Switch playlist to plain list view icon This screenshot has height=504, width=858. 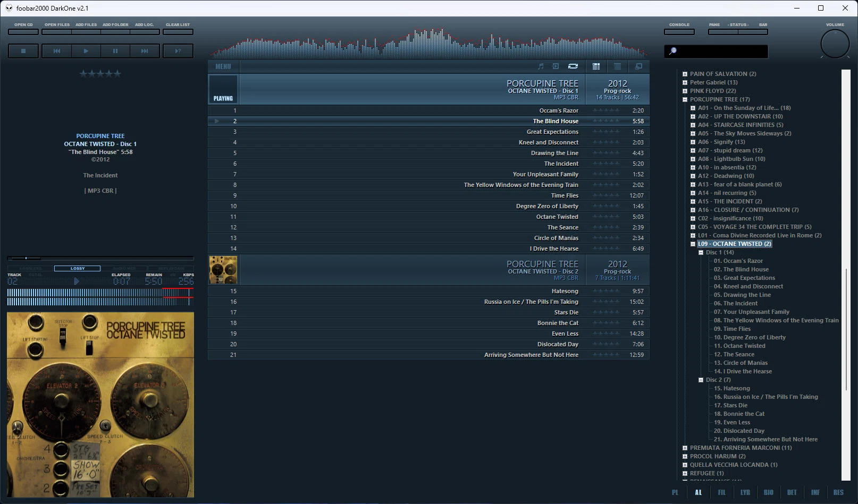click(x=617, y=66)
